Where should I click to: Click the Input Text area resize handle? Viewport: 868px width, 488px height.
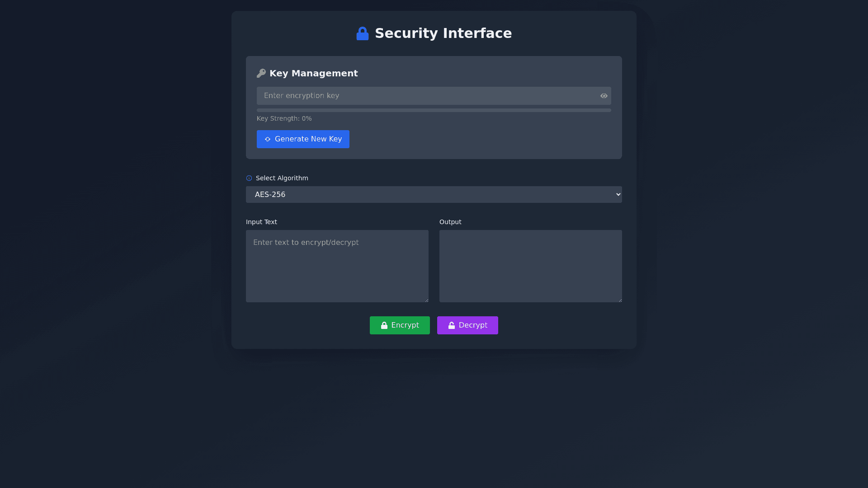(x=426, y=300)
